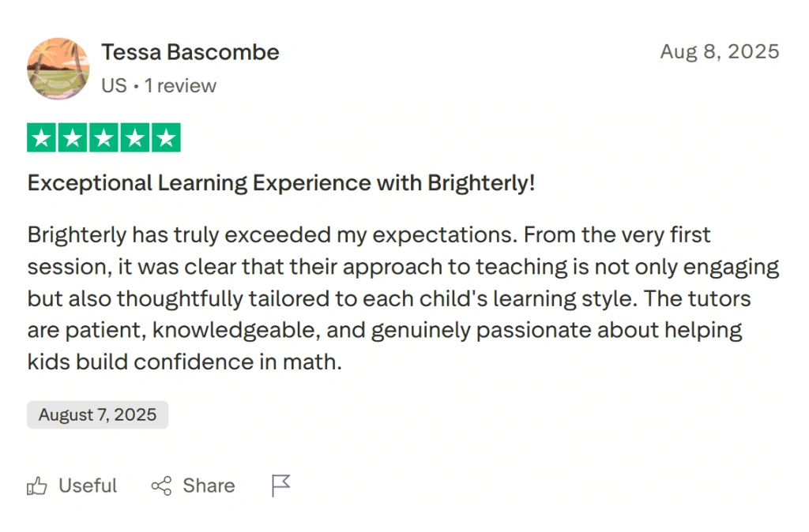Image resolution: width=809 pixels, height=532 pixels.
Task: Click the review posting date 'Aug 8, 2025'
Action: click(719, 52)
